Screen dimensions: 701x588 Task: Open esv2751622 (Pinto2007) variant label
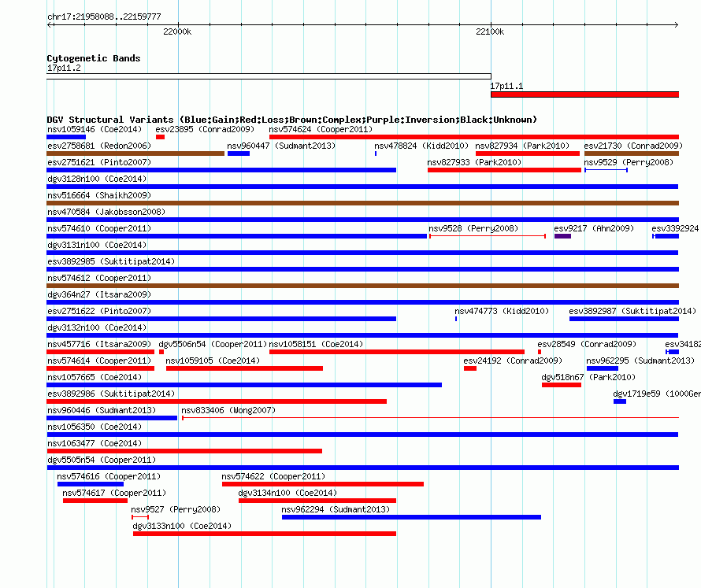99,312
